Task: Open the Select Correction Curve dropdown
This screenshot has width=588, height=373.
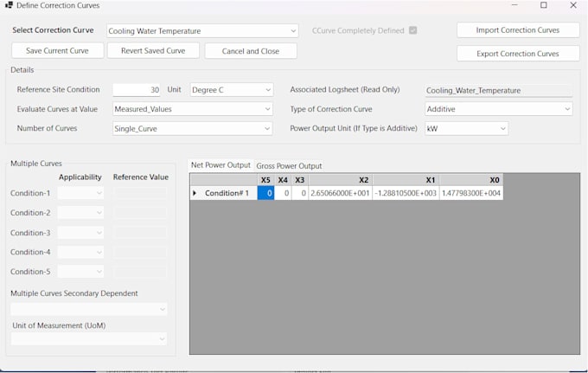Action: pyautogui.click(x=202, y=31)
